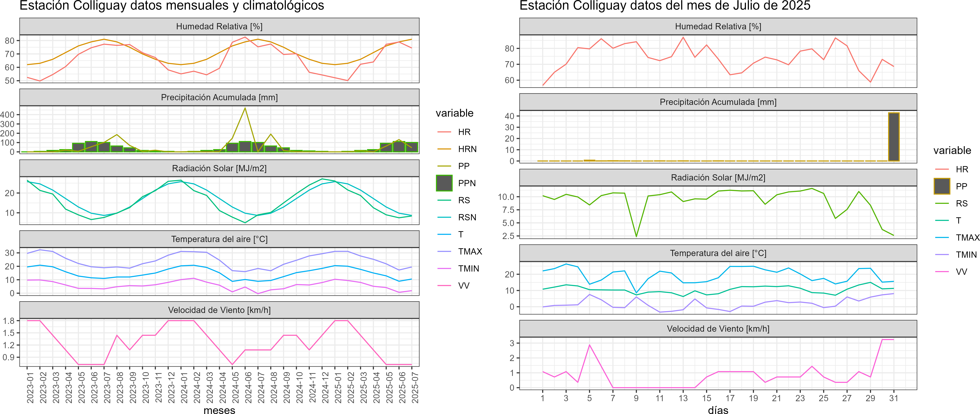Select the TMIN label in left legend
Image resolution: width=980 pixels, height=414 pixels.
tap(468, 269)
